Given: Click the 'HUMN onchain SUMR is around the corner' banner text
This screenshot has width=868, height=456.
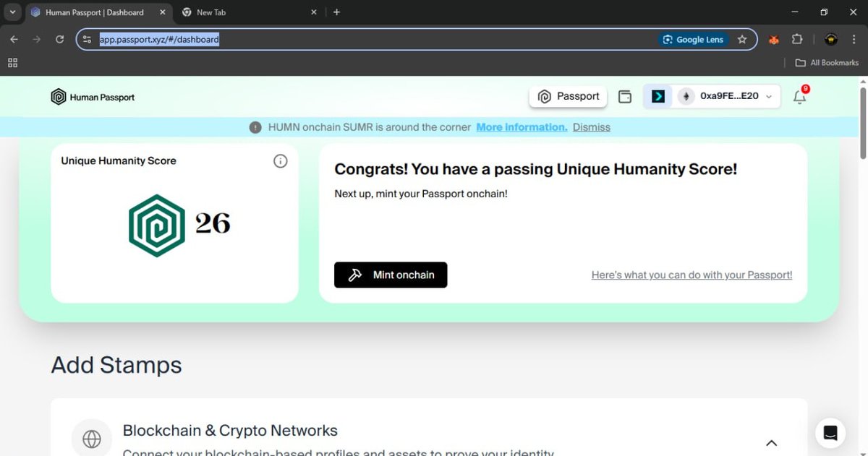Looking at the screenshot, I should pos(370,127).
